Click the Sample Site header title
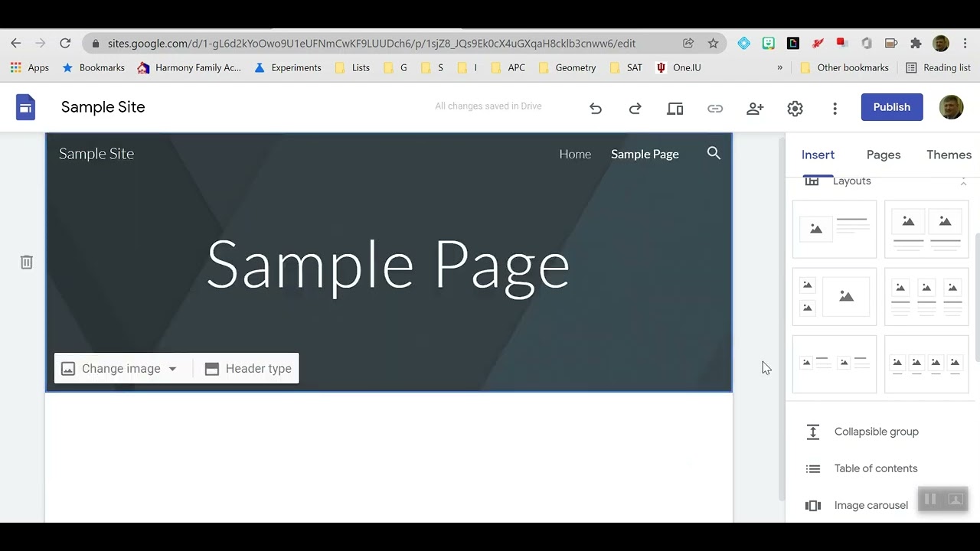 tap(96, 154)
